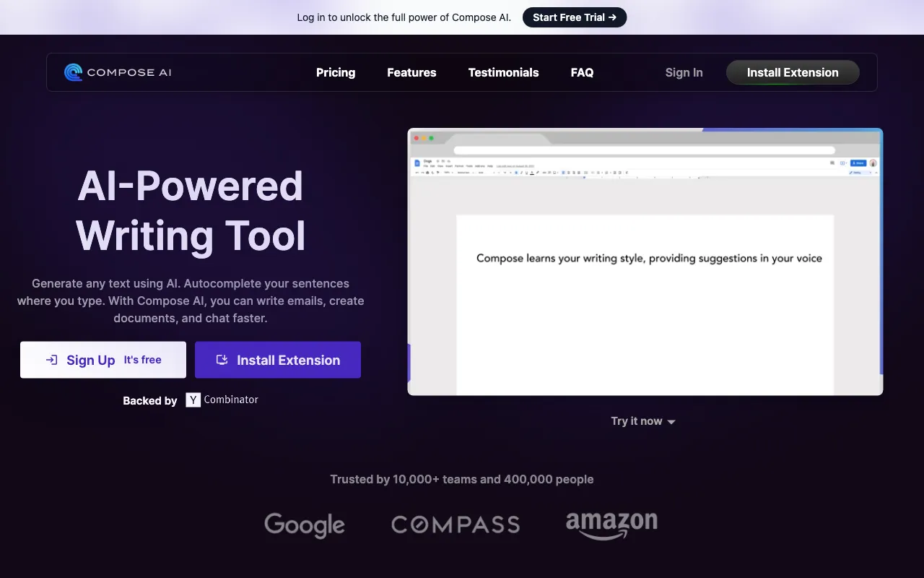The image size is (924, 578).
Task: Click Install Extension in the navigation bar
Action: click(793, 72)
